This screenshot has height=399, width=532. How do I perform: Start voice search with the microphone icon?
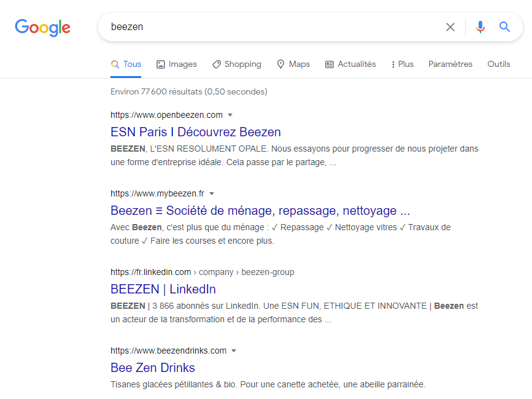click(x=480, y=27)
